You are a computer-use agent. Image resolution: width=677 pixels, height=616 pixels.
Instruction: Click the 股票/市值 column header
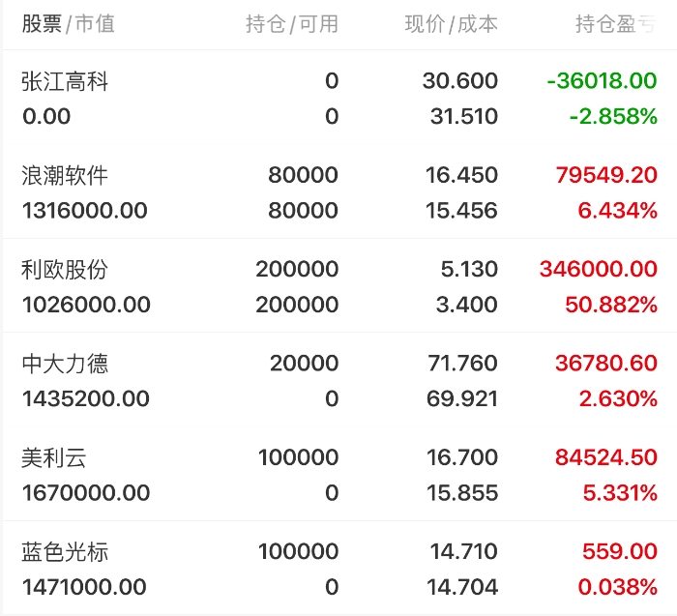tap(69, 24)
